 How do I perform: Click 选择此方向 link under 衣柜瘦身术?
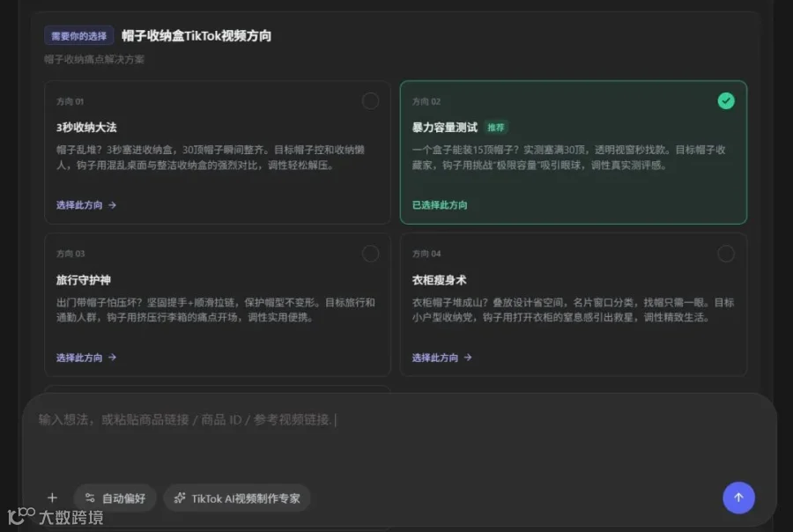tap(441, 358)
